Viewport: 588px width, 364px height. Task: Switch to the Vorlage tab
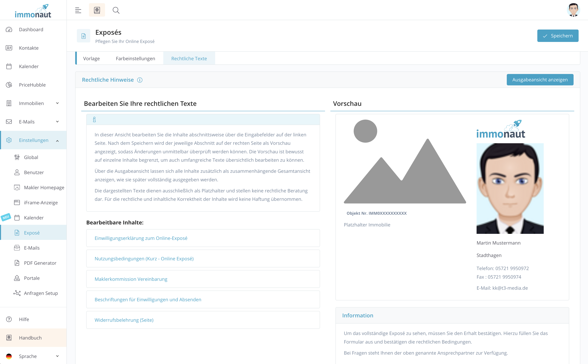pos(91,59)
